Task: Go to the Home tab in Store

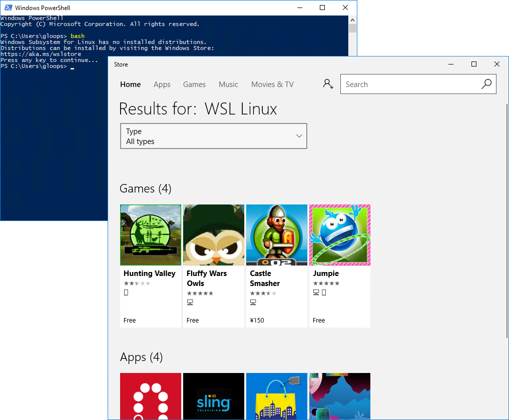Action: coord(131,84)
